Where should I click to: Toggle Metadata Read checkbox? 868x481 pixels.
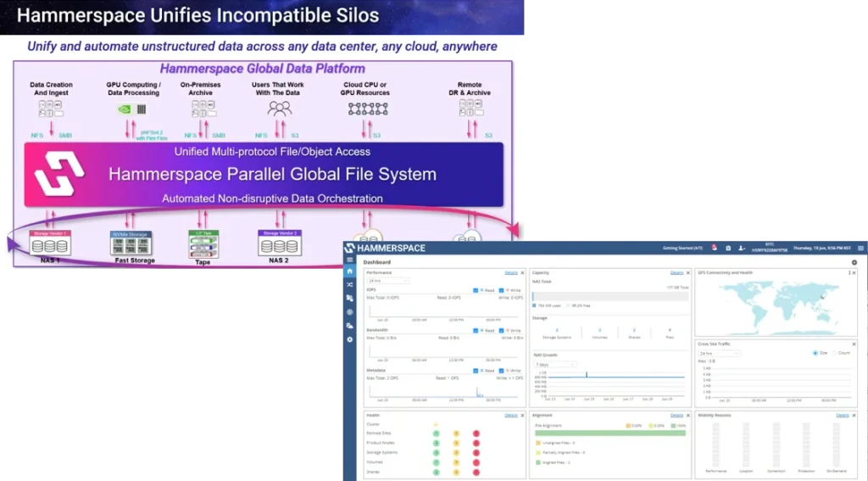pos(476,371)
